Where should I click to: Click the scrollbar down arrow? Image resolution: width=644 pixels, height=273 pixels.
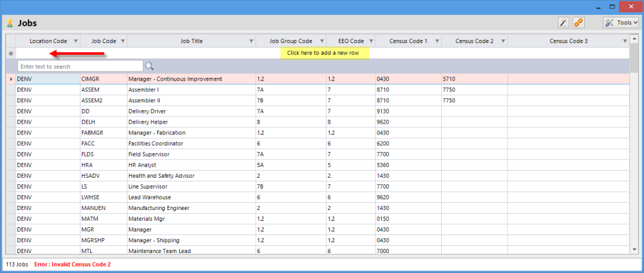634,249
